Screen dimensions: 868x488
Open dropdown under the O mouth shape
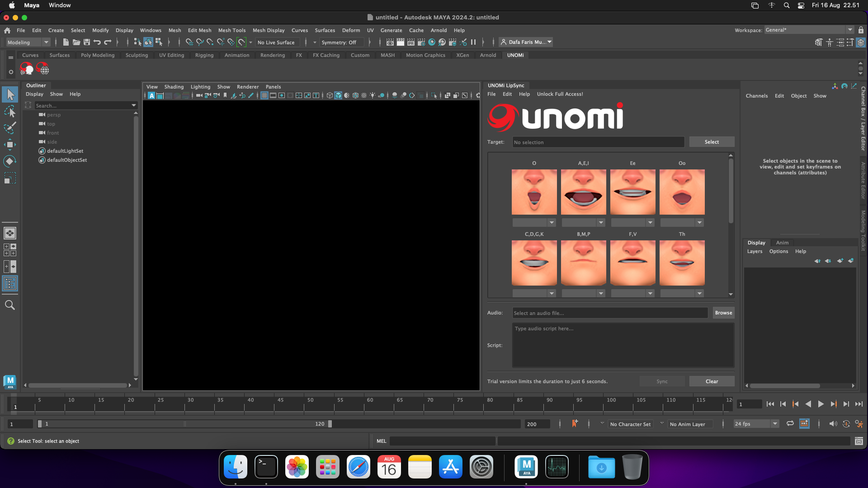(551, 222)
